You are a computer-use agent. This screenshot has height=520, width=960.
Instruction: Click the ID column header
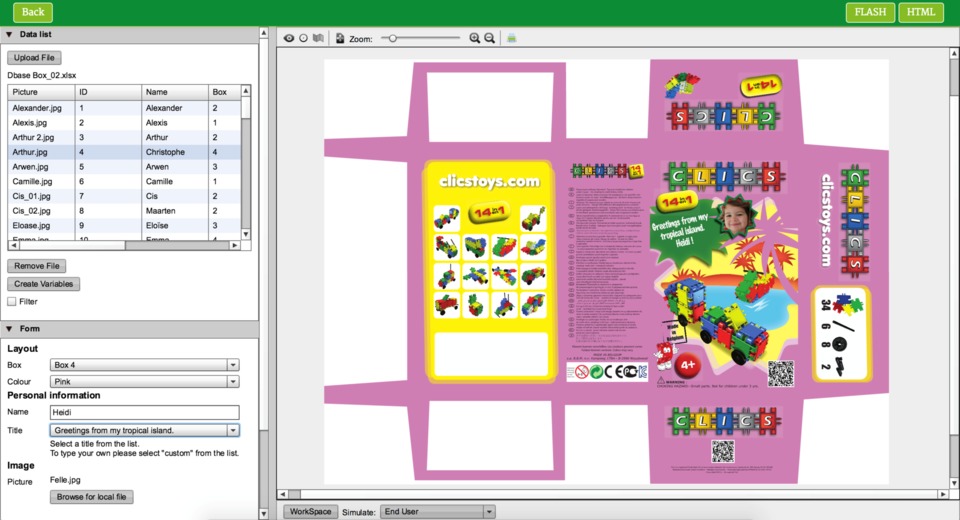[x=108, y=92]
